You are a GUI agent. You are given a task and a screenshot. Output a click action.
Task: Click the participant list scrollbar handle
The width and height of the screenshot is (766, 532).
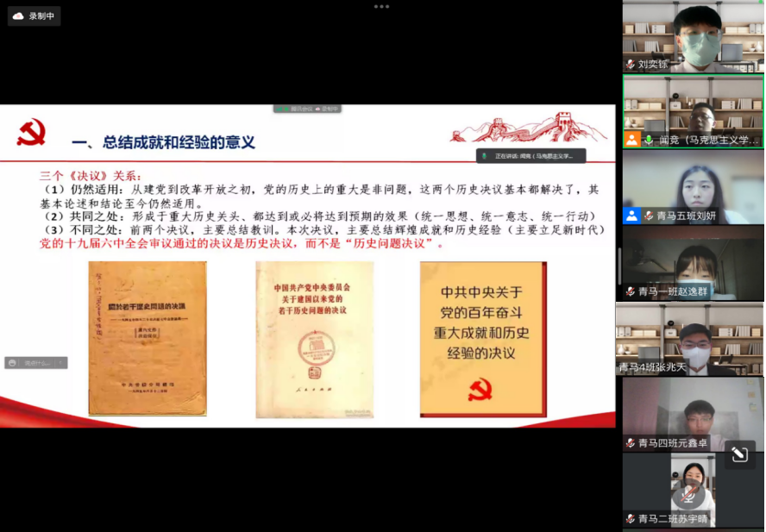[619, 267]
